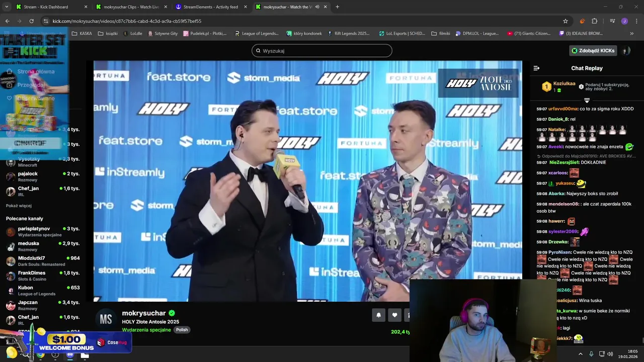Open the LoLdle bookmark
The height and width of the screenshot is (362, 644).
coord(133,34)
